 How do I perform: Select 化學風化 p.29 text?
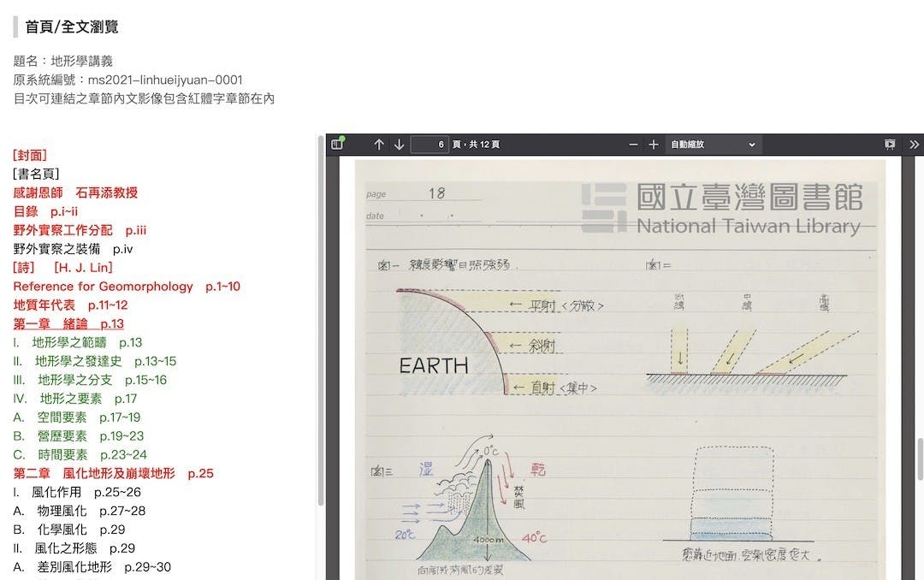coord(69,530)
